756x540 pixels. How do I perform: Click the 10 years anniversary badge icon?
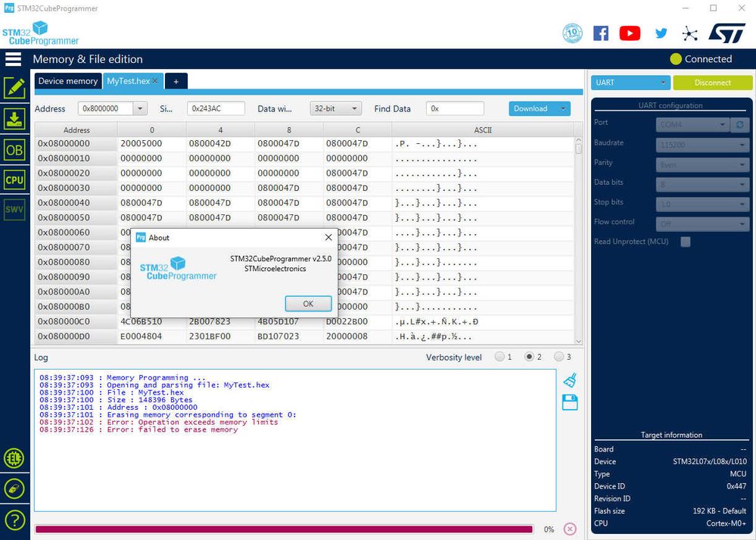click(x=572, y=33)
